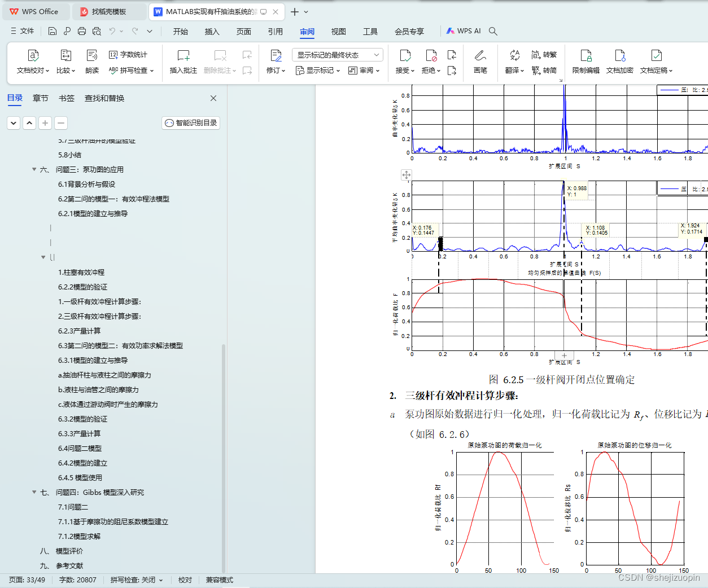Screen dimensions: 708x588
Task: Jump to 7.1.2模型求解 heading
Action: coord(79,536)
